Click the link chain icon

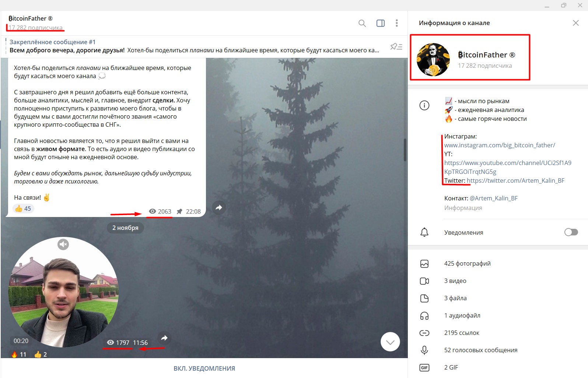pos(424,333)
